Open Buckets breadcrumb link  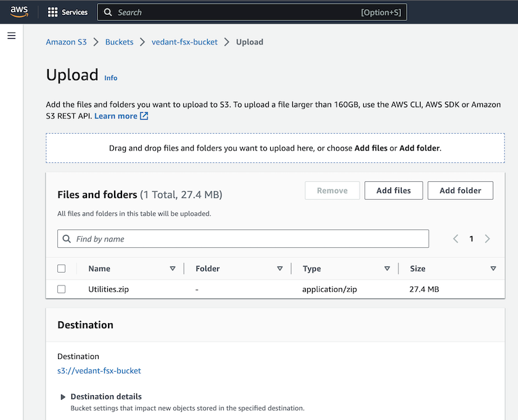(119, 42)
